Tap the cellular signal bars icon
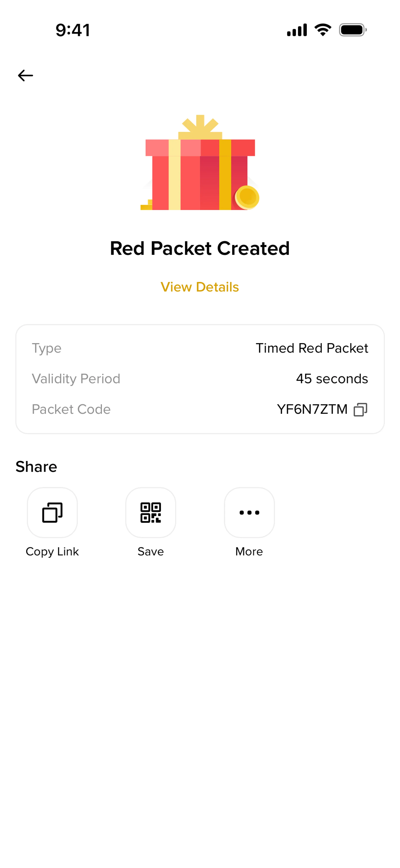Image resolution: width=400 pixels, height=868 pixels. pos(297,30)
